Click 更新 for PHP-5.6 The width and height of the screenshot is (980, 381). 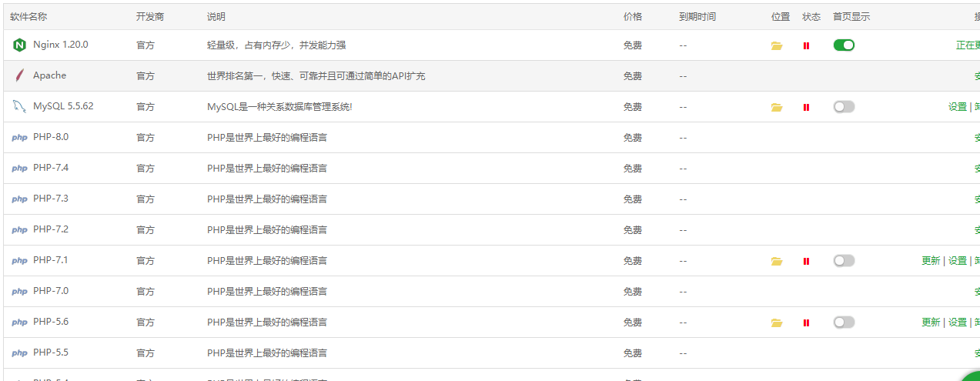[x=931, y=323]
